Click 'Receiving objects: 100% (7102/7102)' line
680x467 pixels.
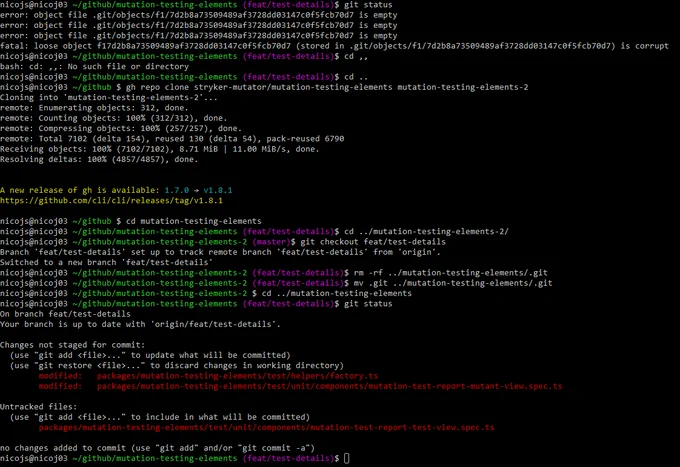click(159, 149)
